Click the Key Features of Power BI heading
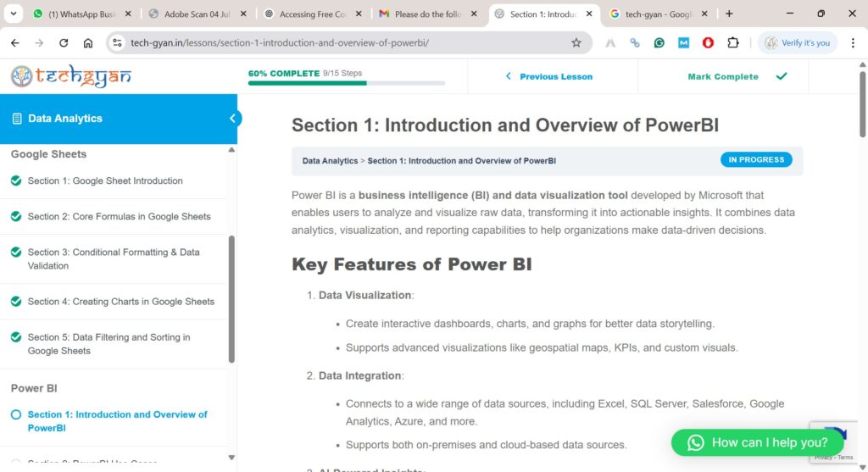Image resolution: width=868 pixels, height=472 pixels. pos(412,264)
